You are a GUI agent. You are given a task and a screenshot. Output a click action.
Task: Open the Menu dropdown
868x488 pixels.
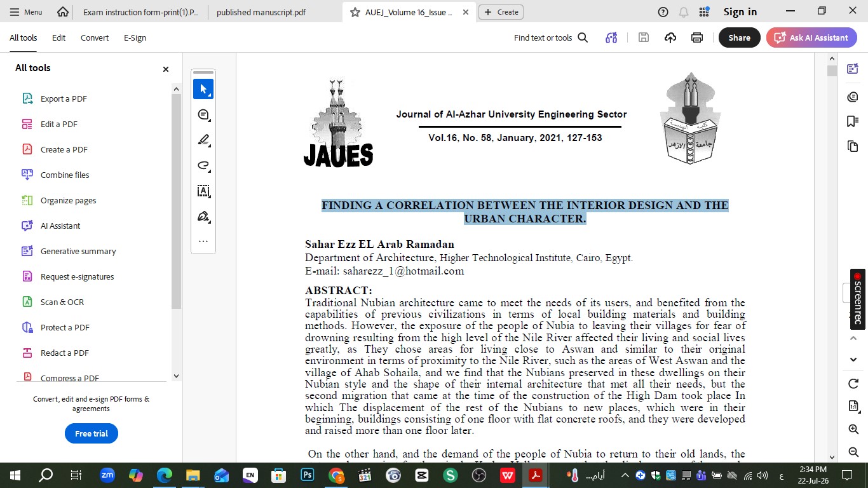tap(26, 12)
